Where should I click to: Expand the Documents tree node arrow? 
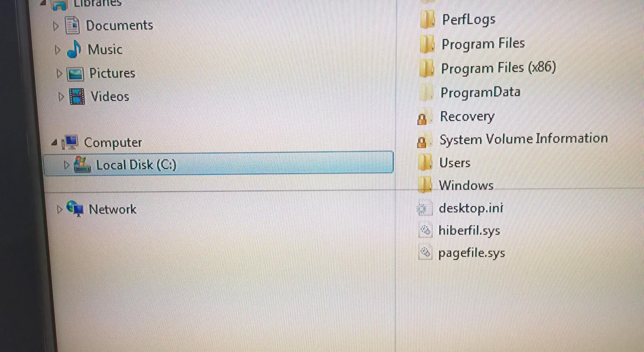pos(56,26)
